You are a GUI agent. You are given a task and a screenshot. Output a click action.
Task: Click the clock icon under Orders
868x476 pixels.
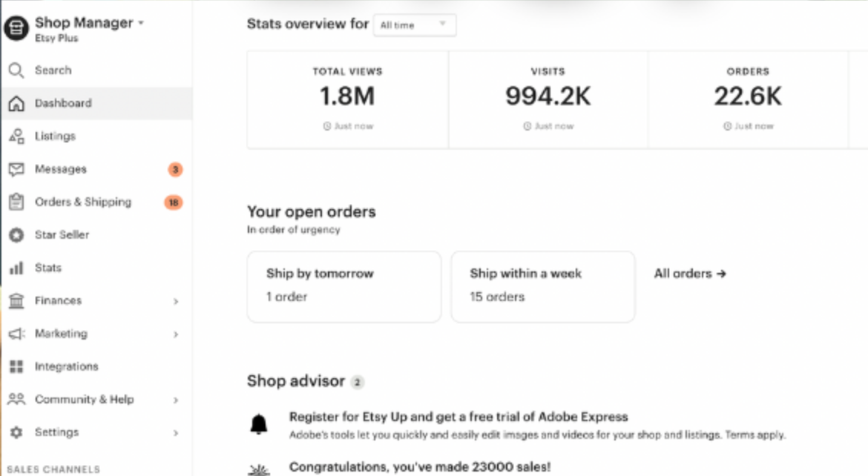point(727,126)
